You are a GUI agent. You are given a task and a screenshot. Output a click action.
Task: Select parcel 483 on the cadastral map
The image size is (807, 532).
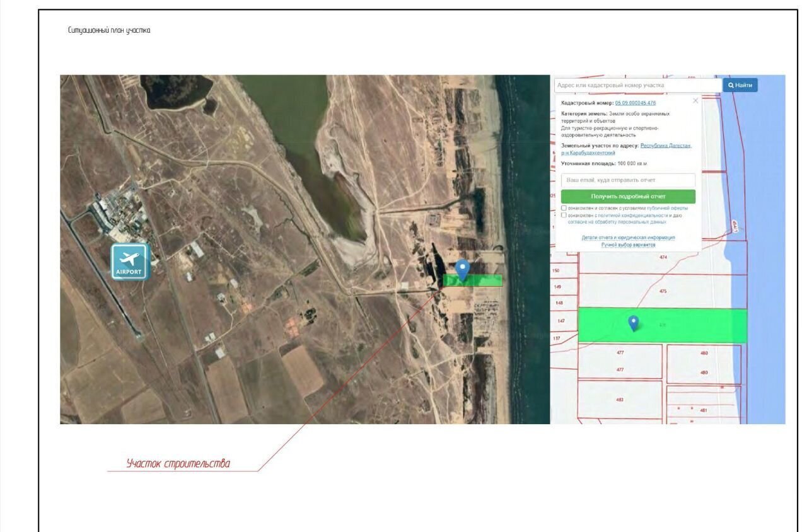coord(620,400)
